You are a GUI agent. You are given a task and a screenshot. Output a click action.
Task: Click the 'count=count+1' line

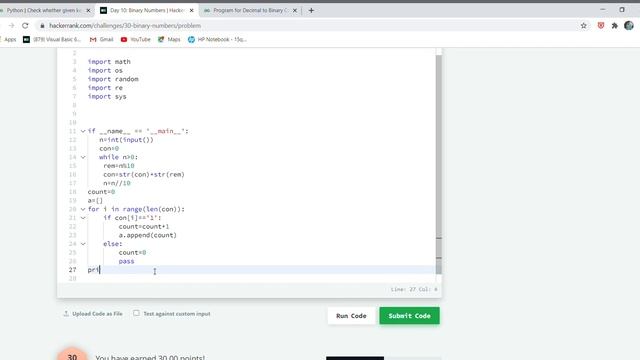click(144, 227)
